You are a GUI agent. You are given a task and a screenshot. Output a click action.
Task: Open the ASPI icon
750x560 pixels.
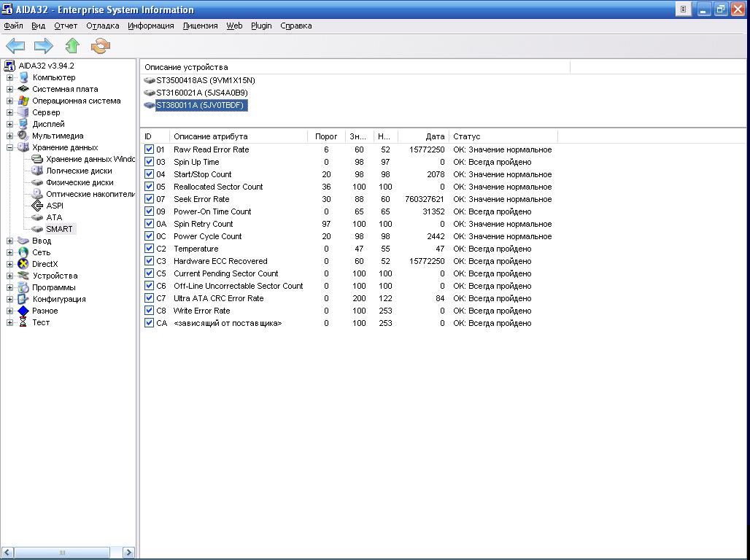(36, 206)
